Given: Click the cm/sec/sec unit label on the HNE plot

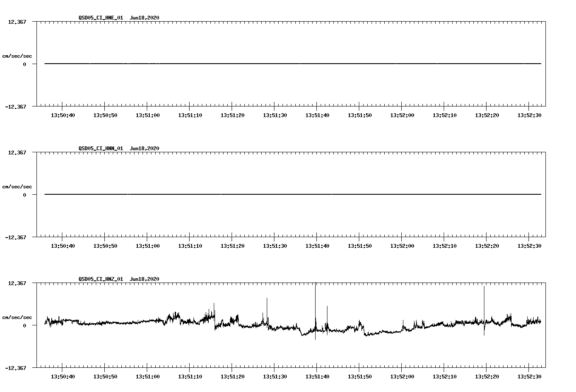Looking at the screenshot, I should click(x=17, y=56).
